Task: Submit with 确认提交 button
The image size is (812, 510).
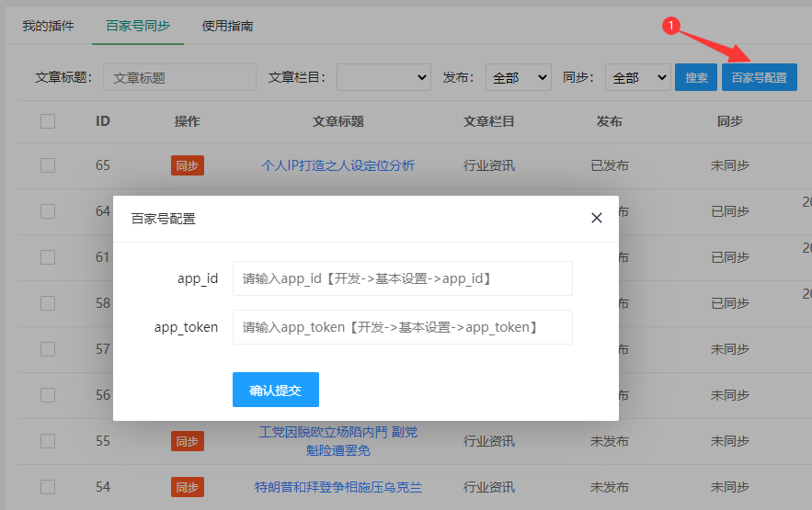Action: coord(276,390)
